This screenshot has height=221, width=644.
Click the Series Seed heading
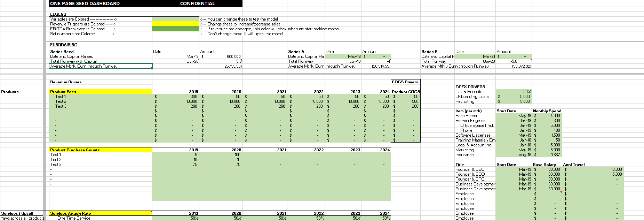pyautogui.click(x=62, y=52)
